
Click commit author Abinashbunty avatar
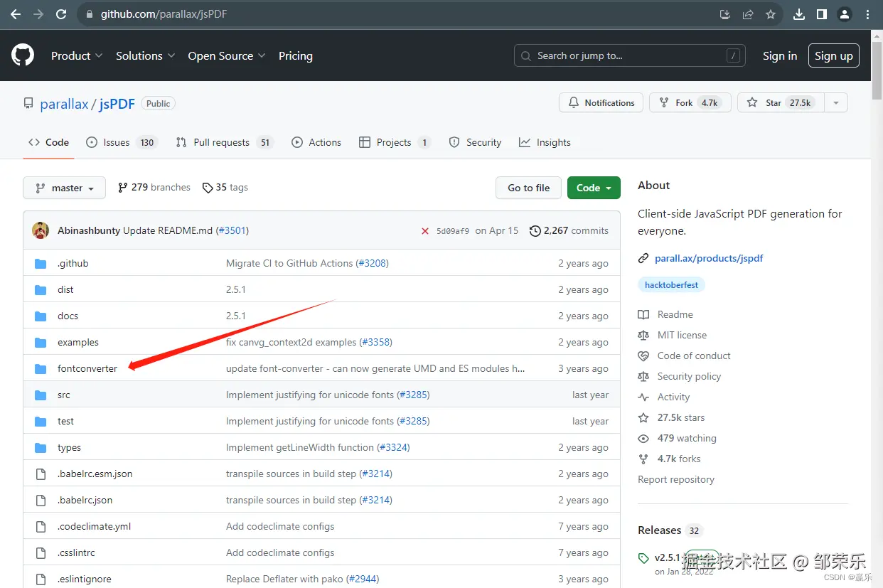tap(41, 230)
